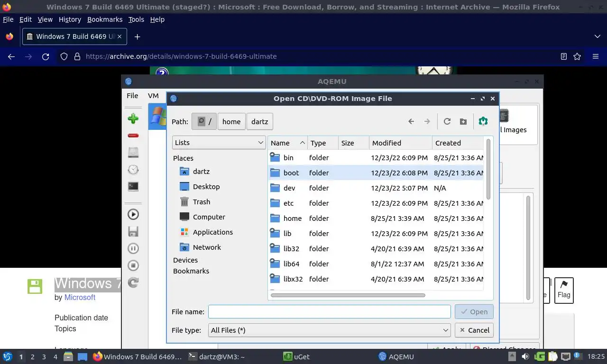This screenshot has height=364, width=607.
Task: Click the volume icon in system tray
Action: [x=525, y=356]
